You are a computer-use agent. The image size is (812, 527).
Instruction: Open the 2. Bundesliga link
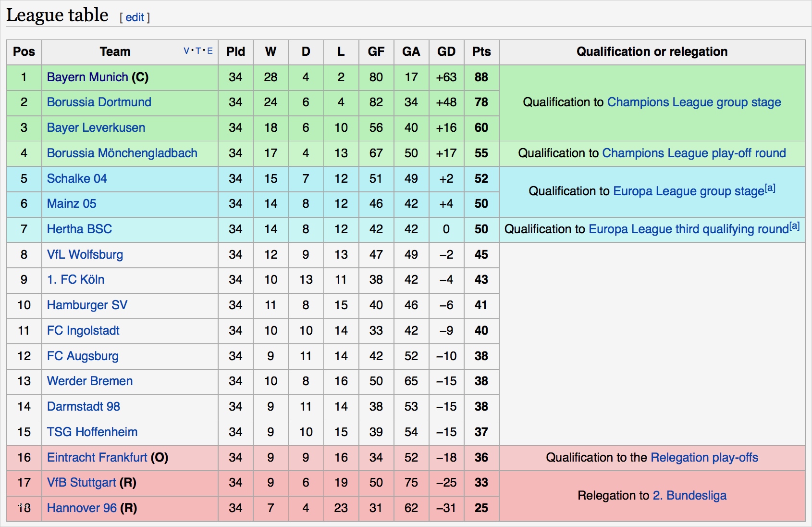(x=689, y=495)
